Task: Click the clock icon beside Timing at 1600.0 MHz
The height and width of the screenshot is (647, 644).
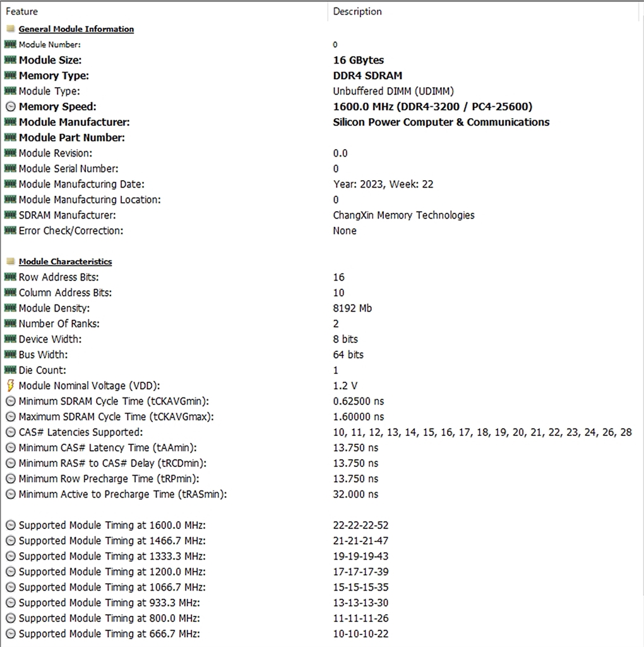Action: pos(11,525)
